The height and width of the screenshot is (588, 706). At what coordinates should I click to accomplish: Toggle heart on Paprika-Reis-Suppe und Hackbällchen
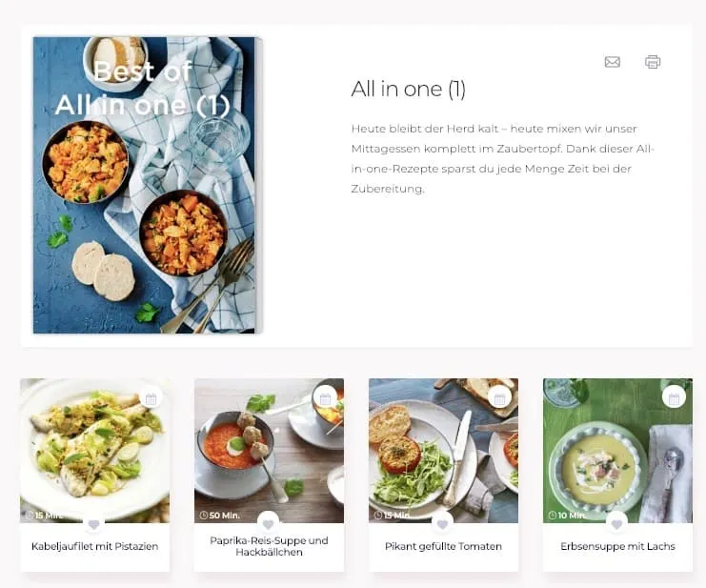(269, 524)
